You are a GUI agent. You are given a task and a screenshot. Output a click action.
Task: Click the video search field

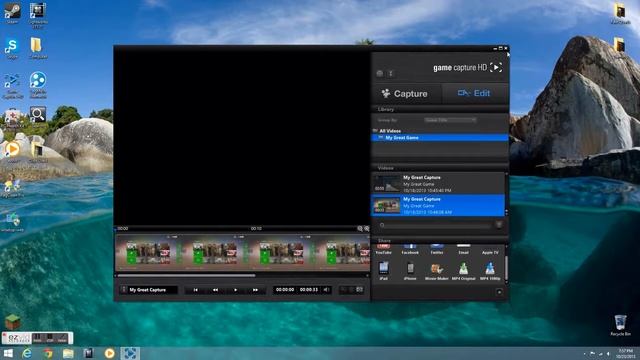pos(435,225)
